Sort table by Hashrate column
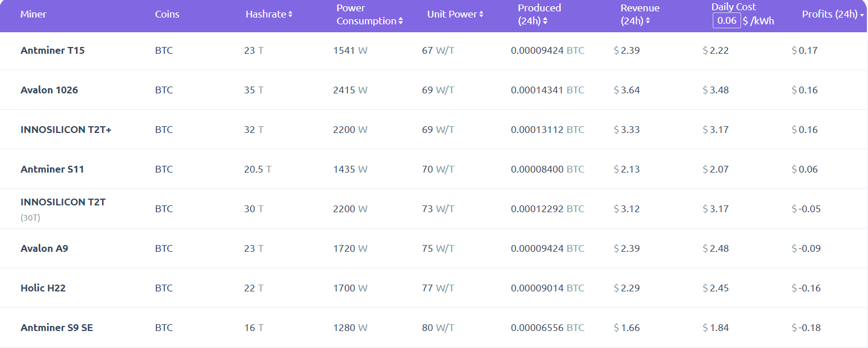Viewport: 868px width, 348px height. pyautogui.click(x=290, y=14)
